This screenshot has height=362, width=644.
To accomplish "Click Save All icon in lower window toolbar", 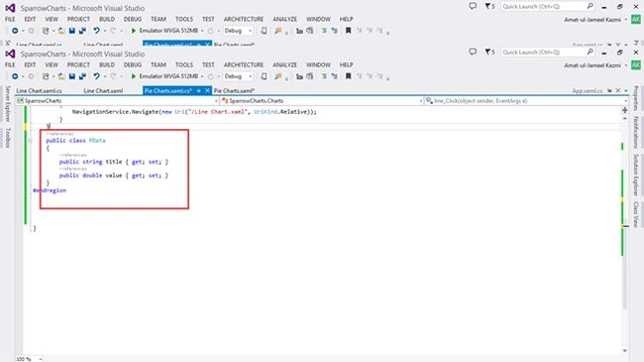I will coord(82,76).
